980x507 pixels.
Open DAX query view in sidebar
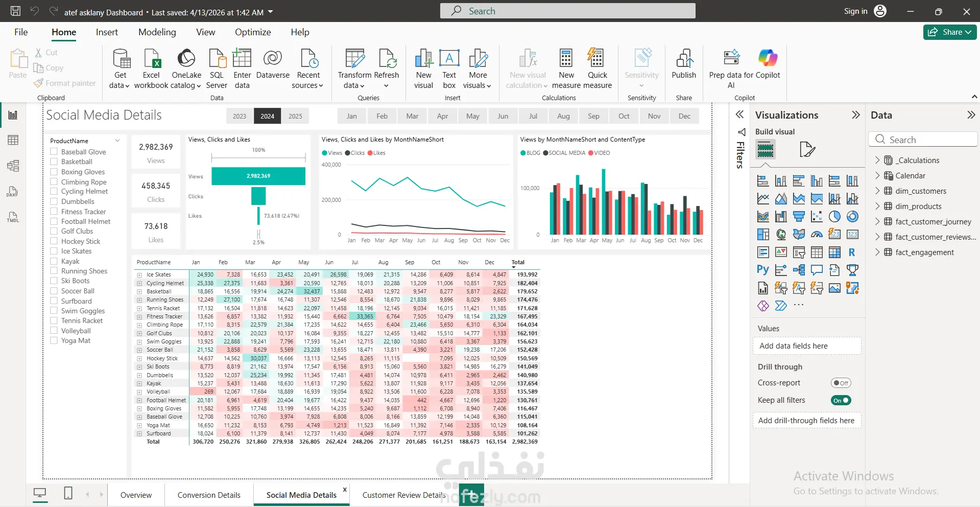tap(13, 191)
